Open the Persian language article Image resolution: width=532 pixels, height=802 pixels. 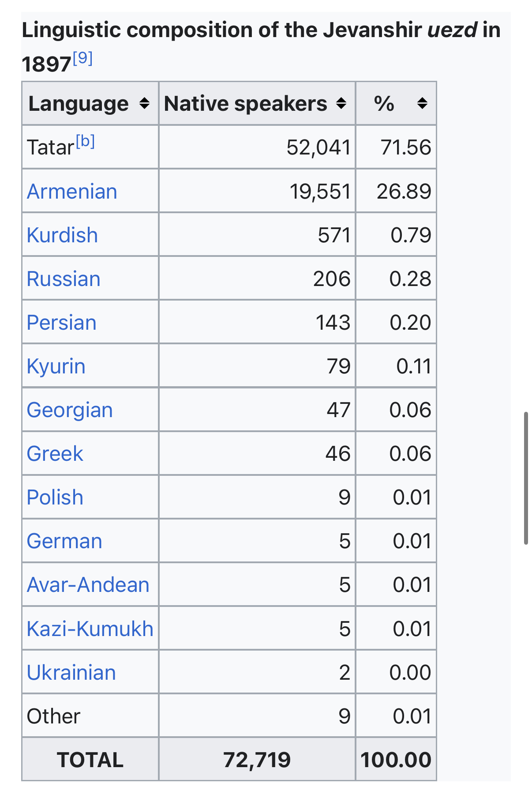coord(61,322)
